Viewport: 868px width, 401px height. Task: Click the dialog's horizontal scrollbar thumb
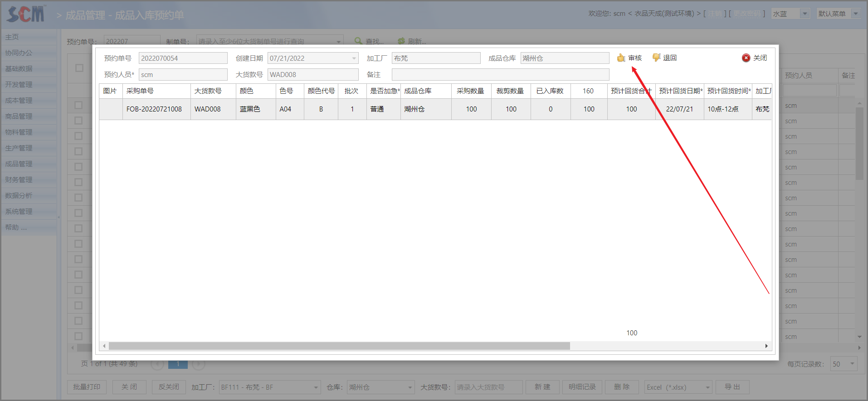(x=339, y=346)
